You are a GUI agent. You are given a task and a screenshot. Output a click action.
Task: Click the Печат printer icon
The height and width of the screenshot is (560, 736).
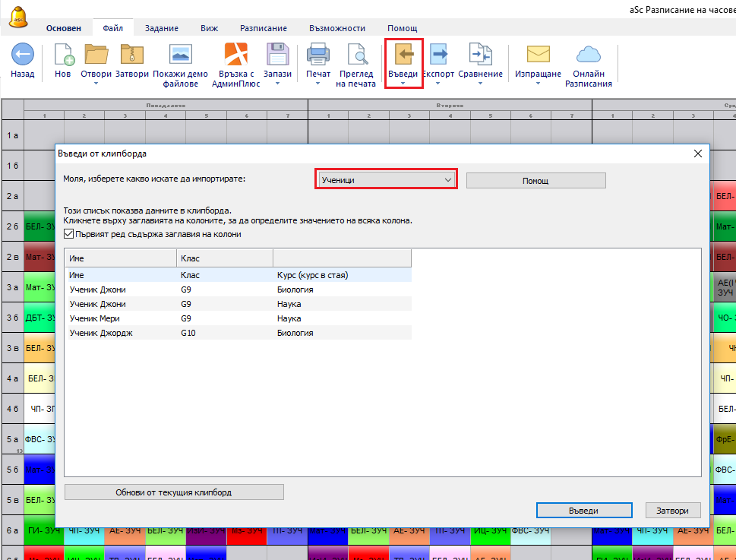(x=317, y=55)
